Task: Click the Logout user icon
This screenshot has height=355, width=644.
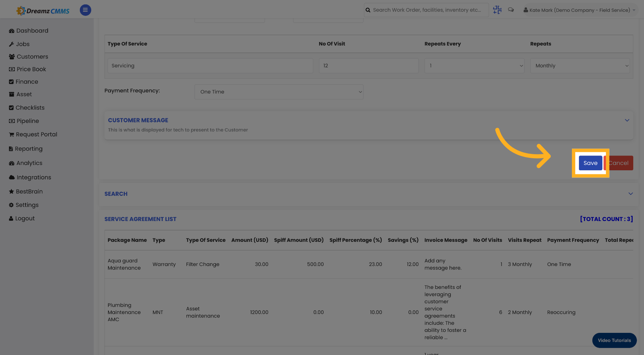Action: click(11, 218)
